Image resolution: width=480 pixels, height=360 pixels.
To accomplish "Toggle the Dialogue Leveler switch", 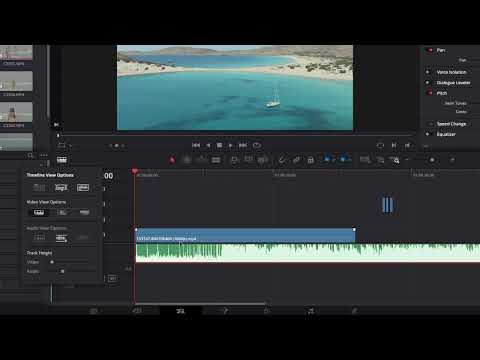I will pos(428,83).
